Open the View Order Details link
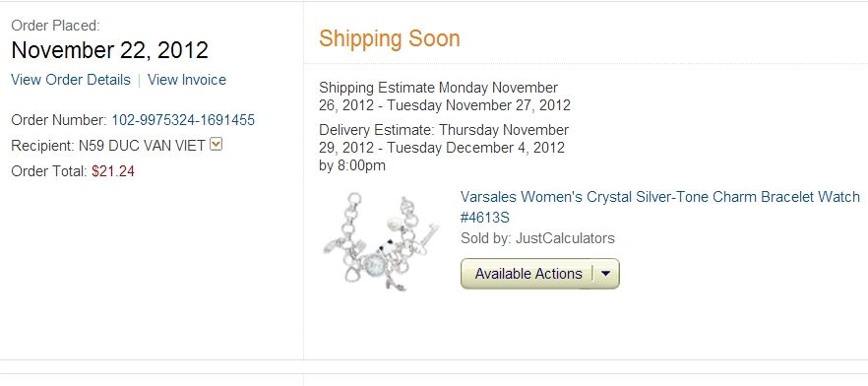Image resolution: width=868 pixels, height=386 pixels. [71, 80]
